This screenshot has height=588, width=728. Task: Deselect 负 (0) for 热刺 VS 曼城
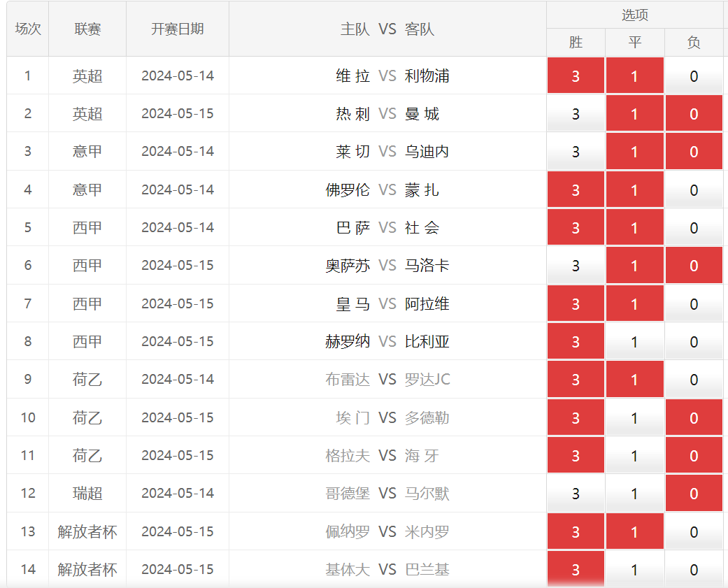(x=694, y=114)
